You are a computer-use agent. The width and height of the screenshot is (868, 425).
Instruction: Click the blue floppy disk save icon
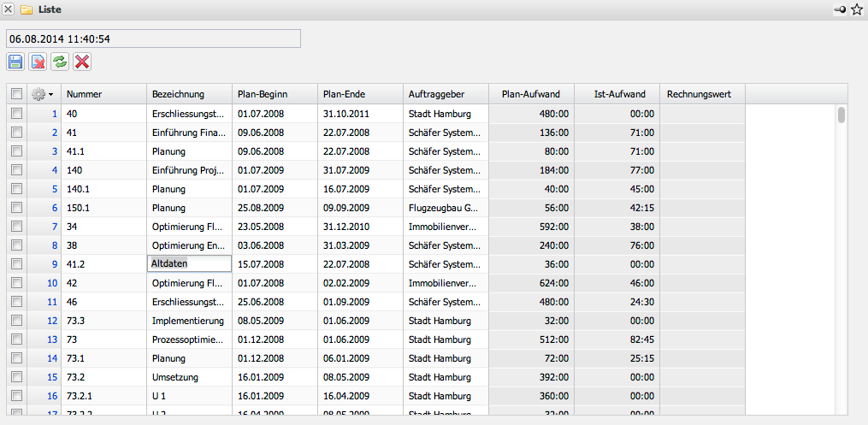(x=15, y=62)
